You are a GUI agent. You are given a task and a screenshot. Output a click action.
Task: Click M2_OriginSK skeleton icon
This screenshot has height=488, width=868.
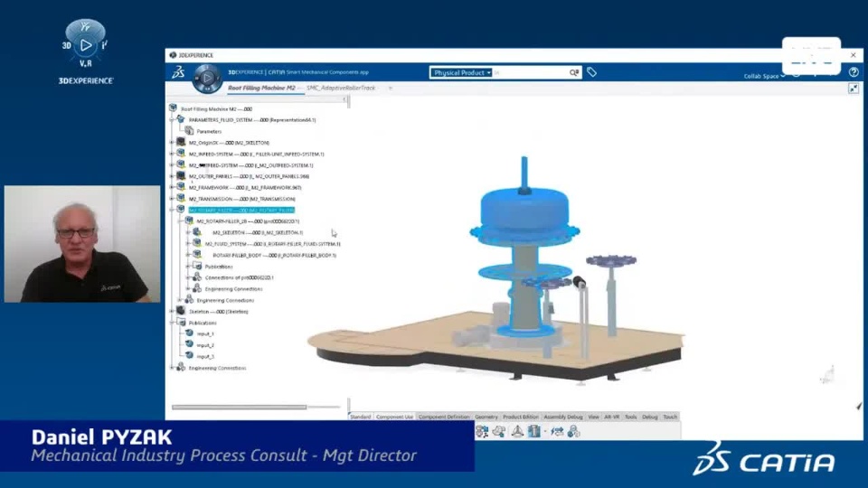[181, 142]
